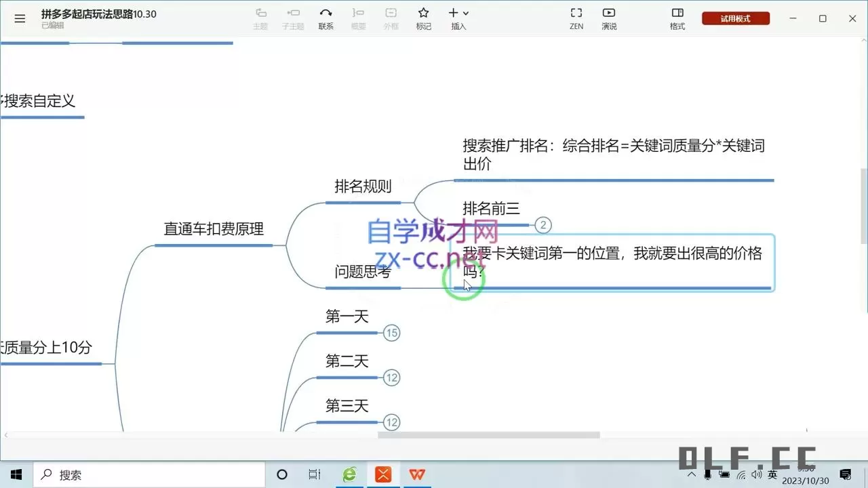The height and width of the screenshot is (488, 868).
Task: Open the hamburger menu top left
Action: (20, 18)
